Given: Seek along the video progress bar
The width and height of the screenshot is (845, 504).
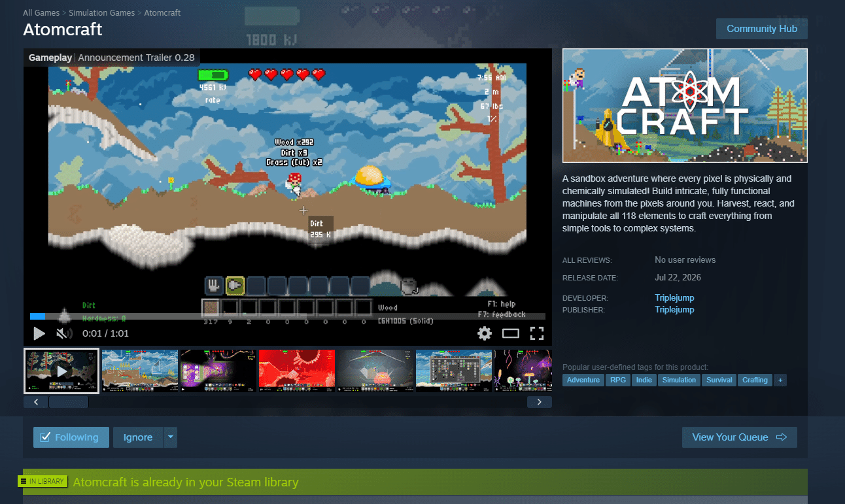Looking at the screenshot, I should (x=288, y=316).
